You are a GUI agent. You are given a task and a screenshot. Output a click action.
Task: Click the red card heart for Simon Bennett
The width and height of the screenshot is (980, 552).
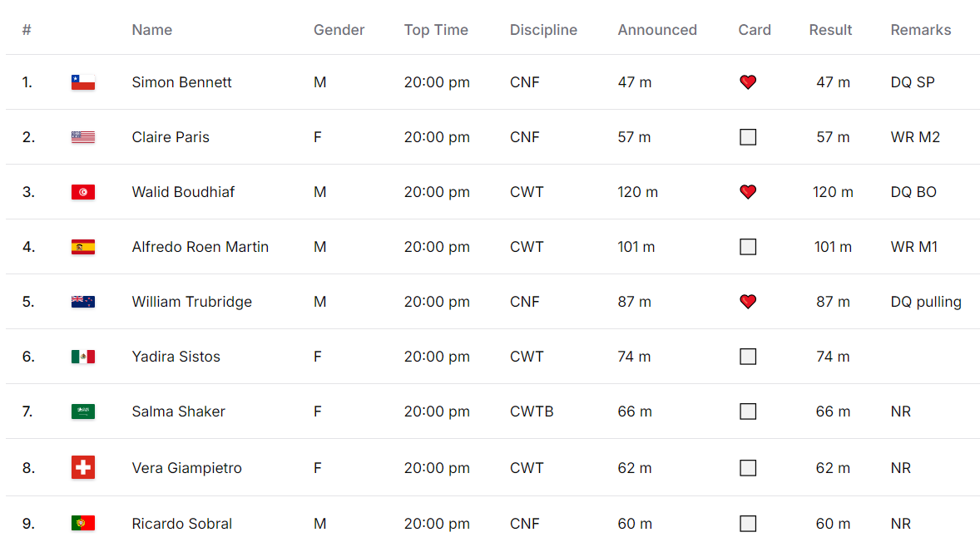[x=748, y=81]
